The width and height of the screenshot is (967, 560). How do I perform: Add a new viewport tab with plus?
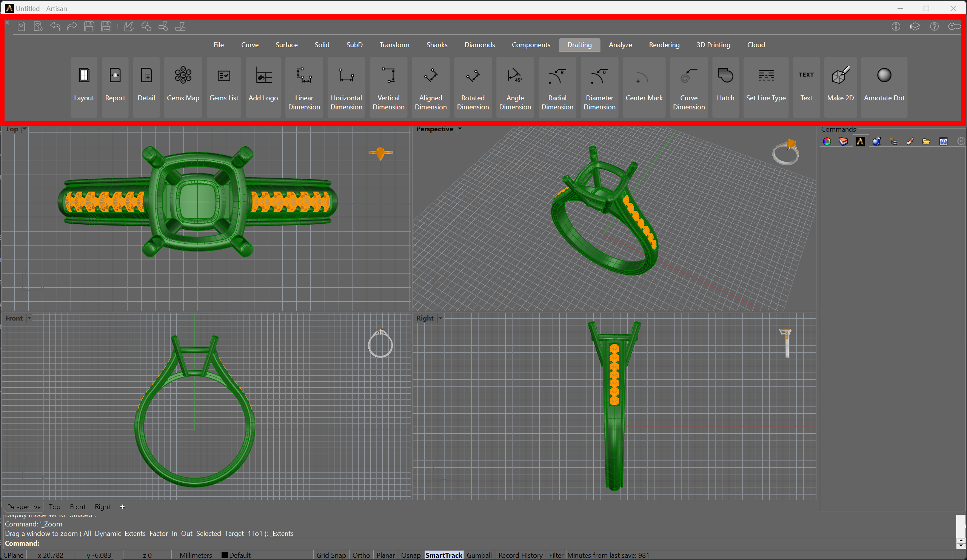pos(122,506)
